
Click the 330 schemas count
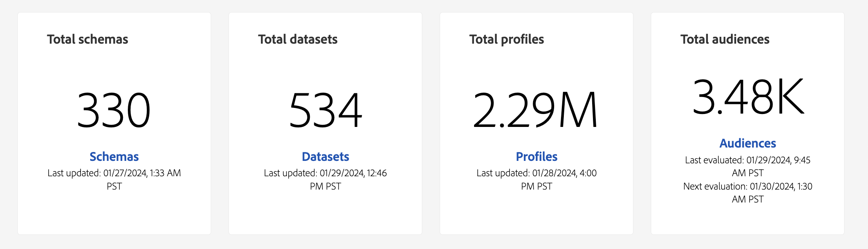[114, 110]
